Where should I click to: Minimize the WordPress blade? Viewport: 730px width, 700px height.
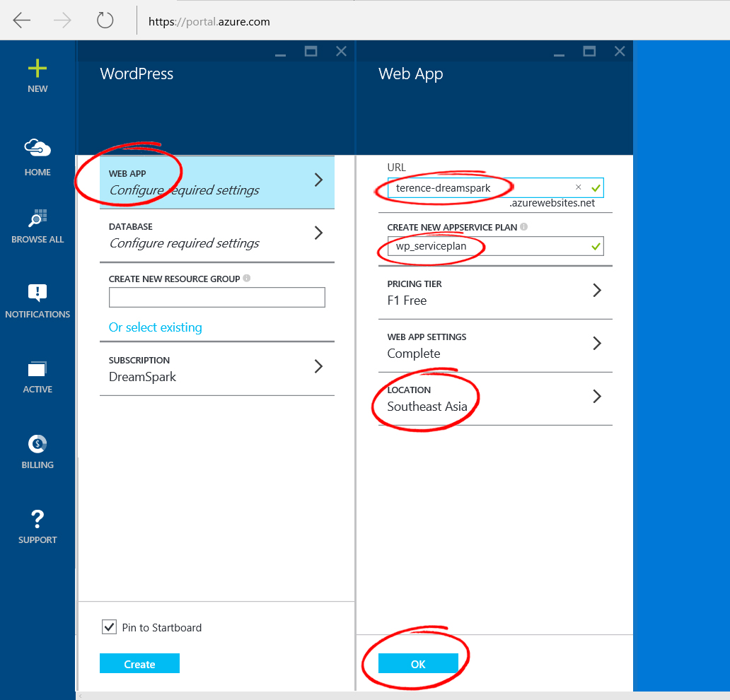(x=280, y=55)
